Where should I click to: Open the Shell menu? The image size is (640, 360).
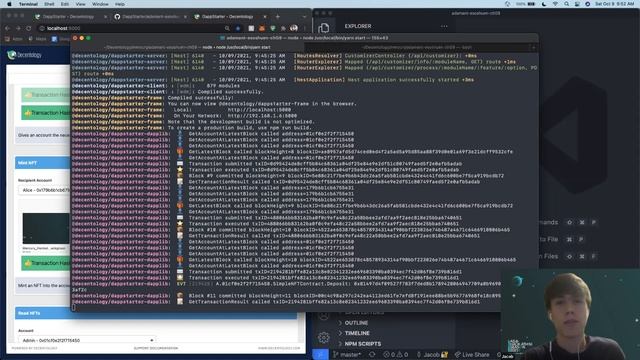[x=49, y=4]
